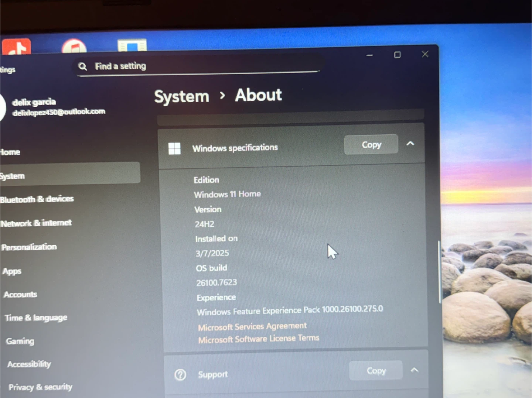Open Bluetooth & devices settings
Image resolution: width=532 pixels, height=398 pixels.
pos(37,199)
